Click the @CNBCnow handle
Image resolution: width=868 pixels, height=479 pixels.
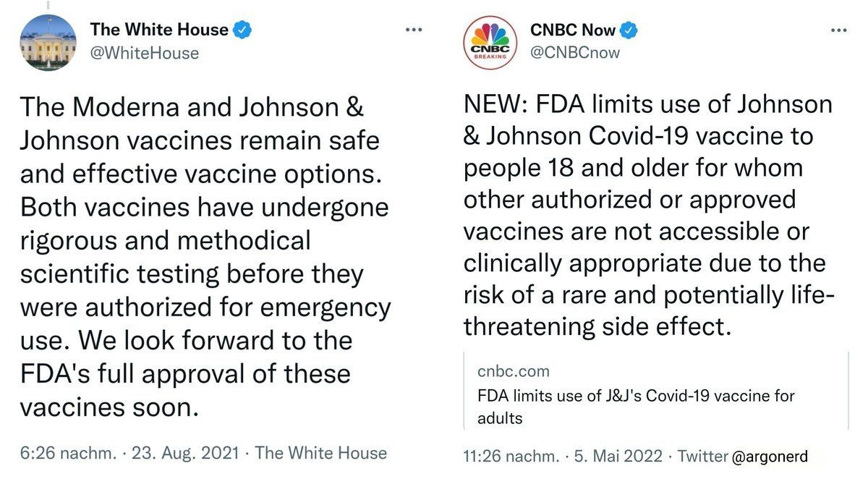point(576,53)
